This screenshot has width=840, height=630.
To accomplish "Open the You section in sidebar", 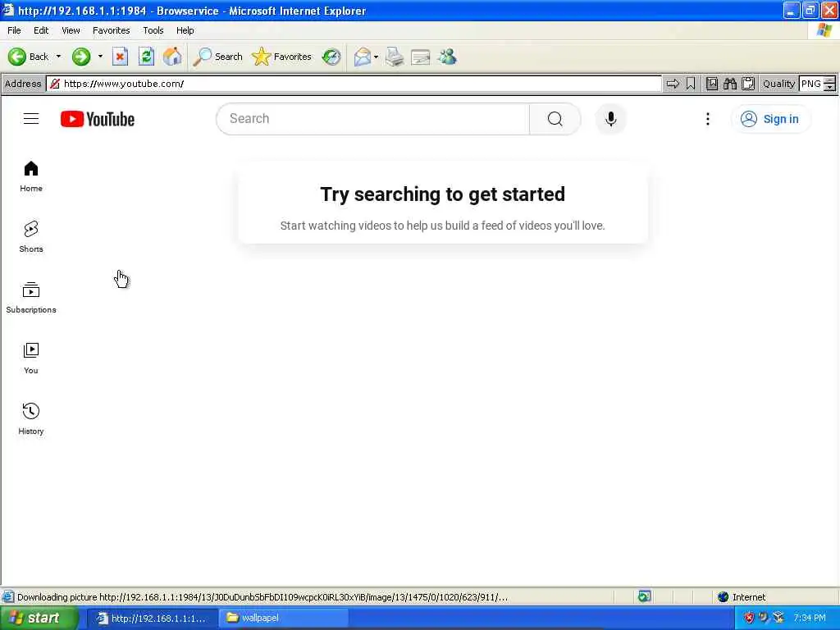I will (31, 358).
